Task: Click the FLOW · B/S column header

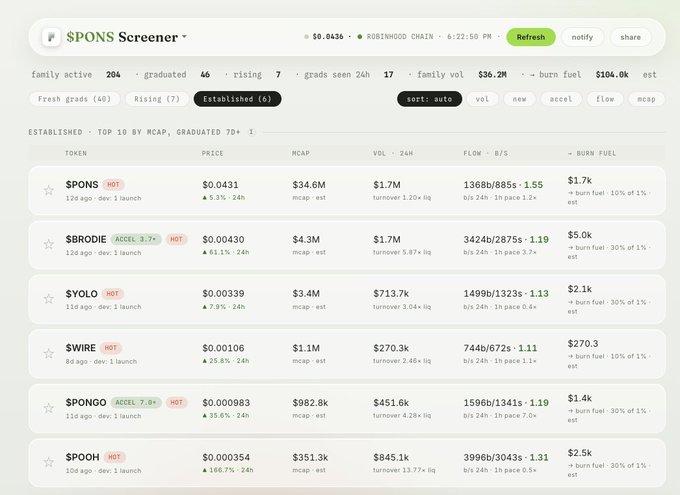Action: [x=486, y=153]
